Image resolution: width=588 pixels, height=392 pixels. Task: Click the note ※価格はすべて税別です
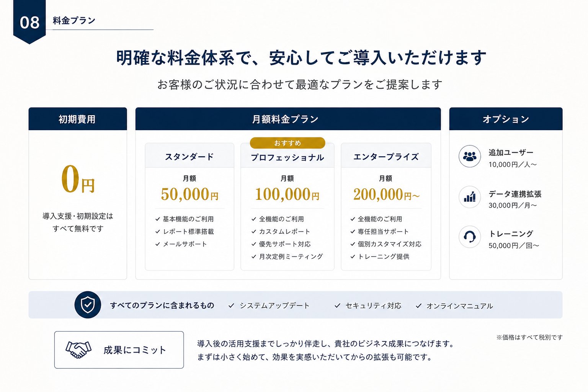coord(529,337)
